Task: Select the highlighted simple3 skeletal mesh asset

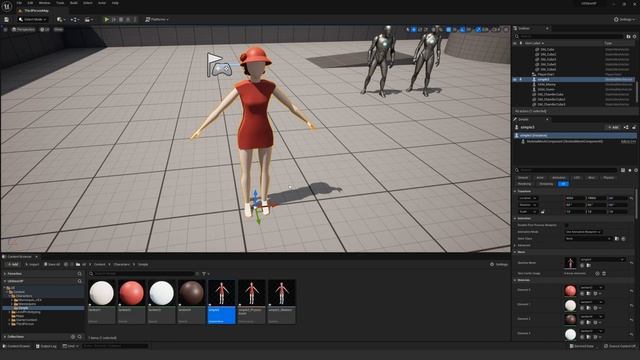Action: 221,302
